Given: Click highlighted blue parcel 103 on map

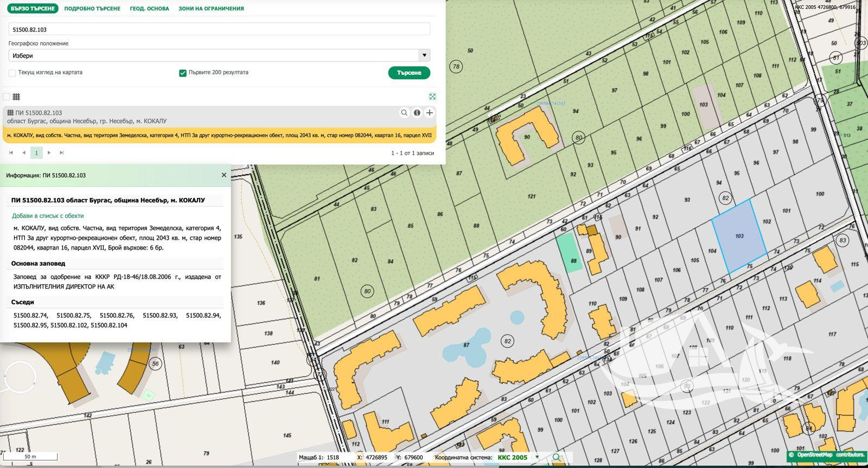Looking at the screenshot, I should (x=739, y=236).
